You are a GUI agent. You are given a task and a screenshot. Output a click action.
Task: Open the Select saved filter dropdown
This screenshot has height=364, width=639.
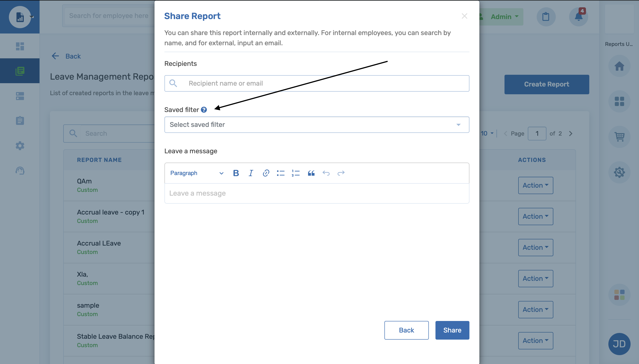point(317,124)
